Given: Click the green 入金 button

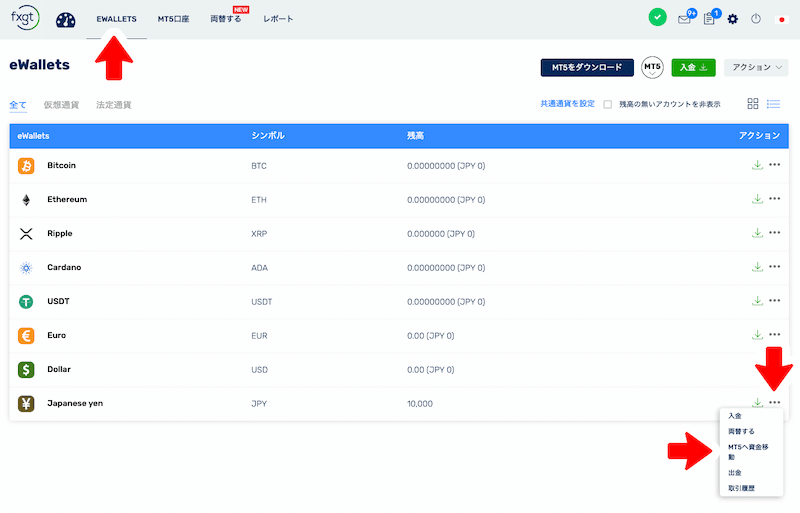Looking at the screenshot, I should tap(693, 67).
